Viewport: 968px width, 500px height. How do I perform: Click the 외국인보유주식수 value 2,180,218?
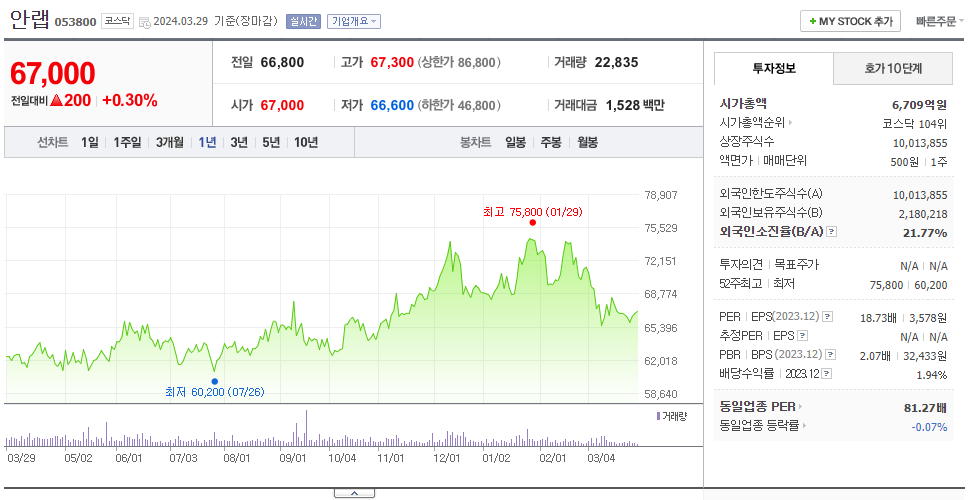tap(923, 214)
